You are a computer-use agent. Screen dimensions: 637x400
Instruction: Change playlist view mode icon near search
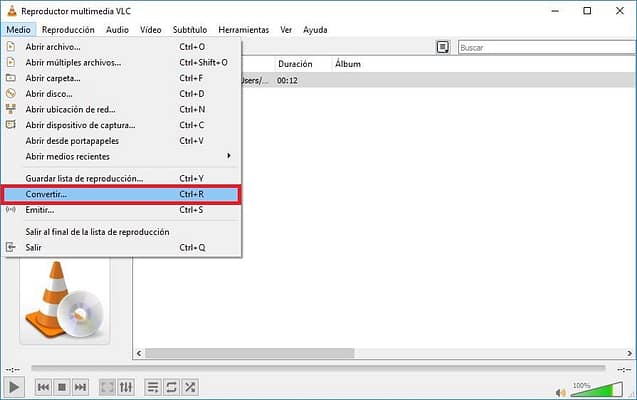click(x=443, y=48)
